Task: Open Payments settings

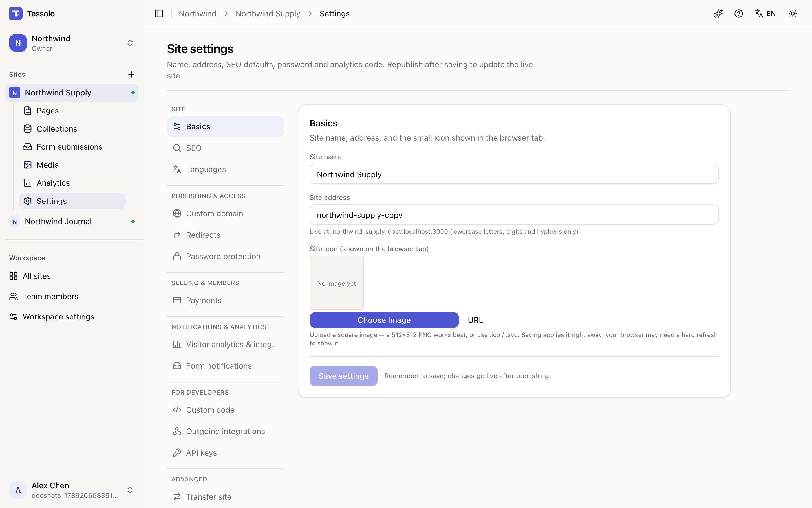Action: 226,300
